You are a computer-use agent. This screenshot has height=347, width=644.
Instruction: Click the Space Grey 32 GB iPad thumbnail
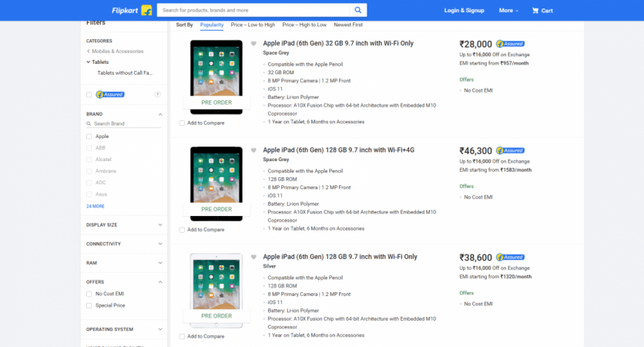(216, 77)
